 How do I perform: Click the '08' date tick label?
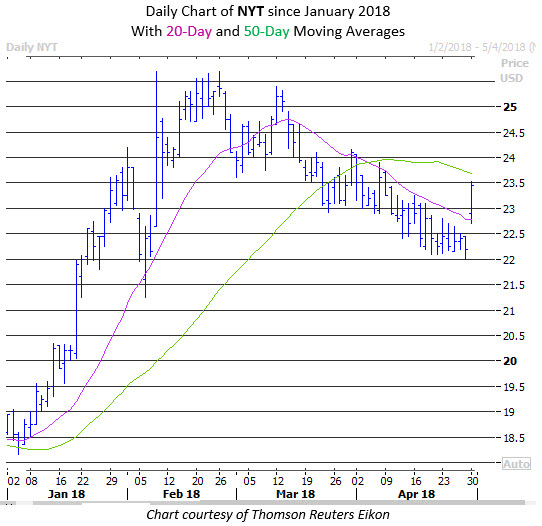click(31, 481)
